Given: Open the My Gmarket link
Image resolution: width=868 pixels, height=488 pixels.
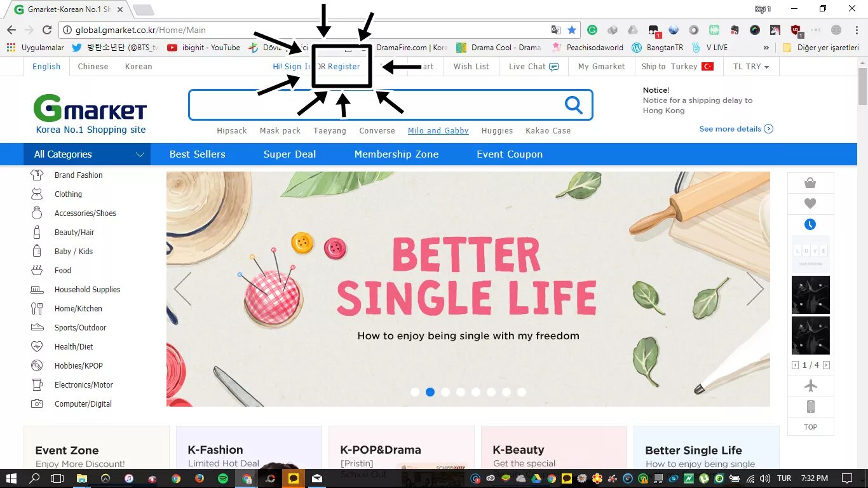Looking at the screenshot, I should [601, 66].
